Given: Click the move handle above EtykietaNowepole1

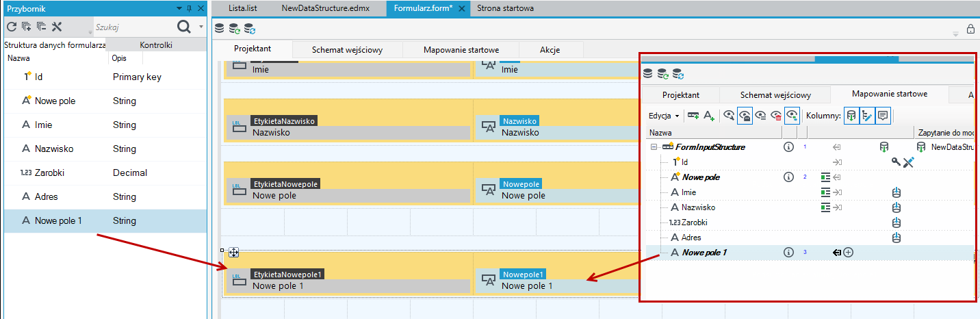Looking at the screenshot, I should coord(233,253).
